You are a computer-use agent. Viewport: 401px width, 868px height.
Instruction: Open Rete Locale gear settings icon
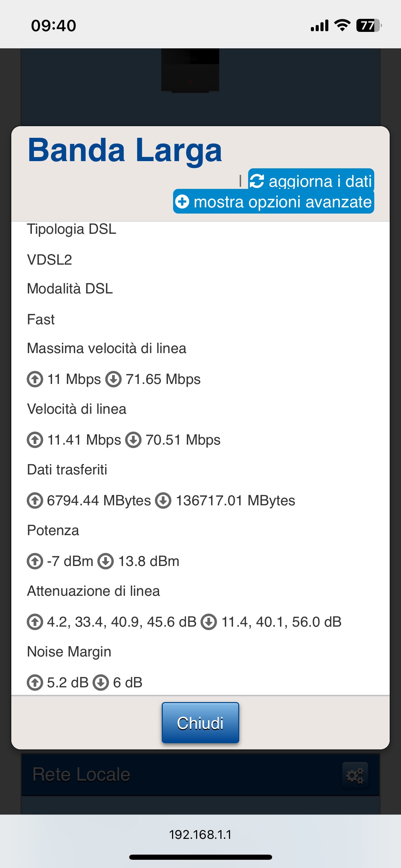(x=355, y=775)
